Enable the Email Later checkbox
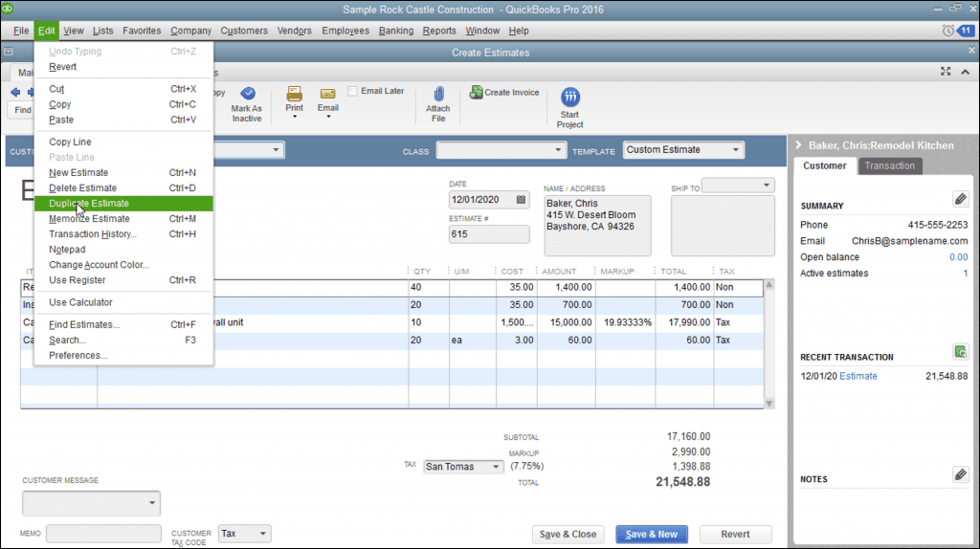The height and width of the screenshot is (549, 980). click(x=352, y=91)
